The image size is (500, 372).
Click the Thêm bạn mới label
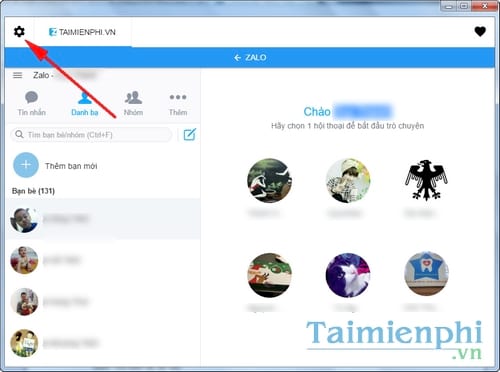71,166
